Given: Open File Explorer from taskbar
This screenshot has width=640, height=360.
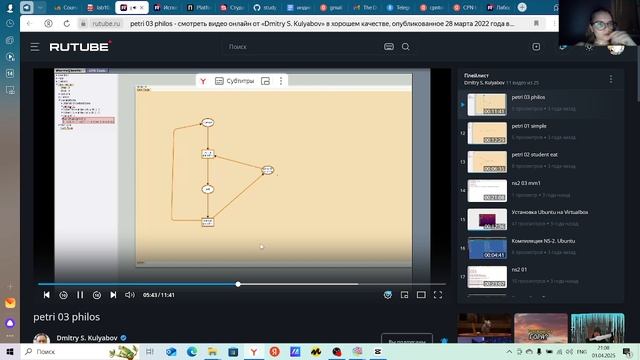Looking at the screenshot, I should [212, 351].
